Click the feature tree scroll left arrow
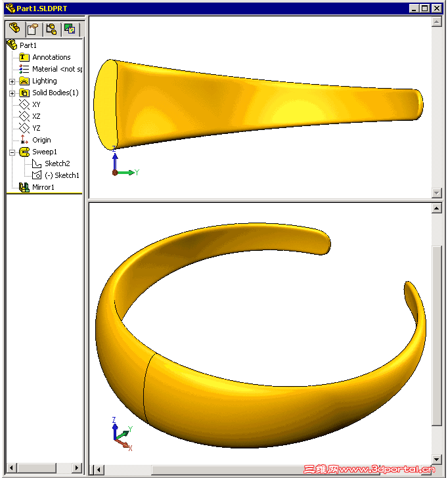 click(x=12, y=467)
